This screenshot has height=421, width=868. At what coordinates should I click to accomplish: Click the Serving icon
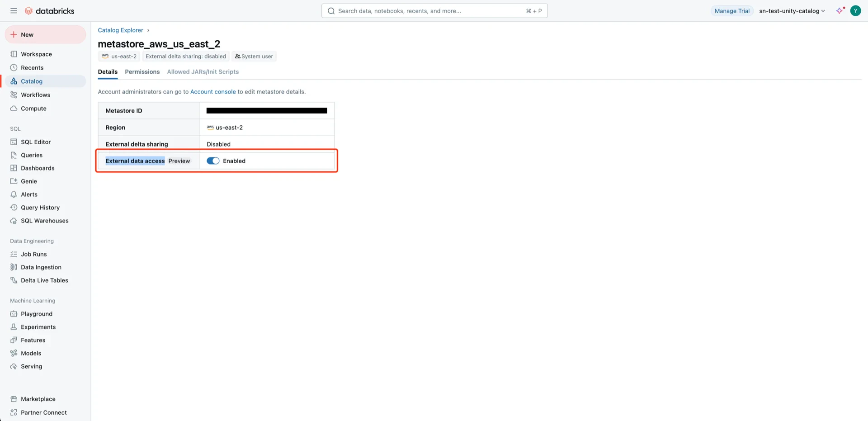pos(14,366)
